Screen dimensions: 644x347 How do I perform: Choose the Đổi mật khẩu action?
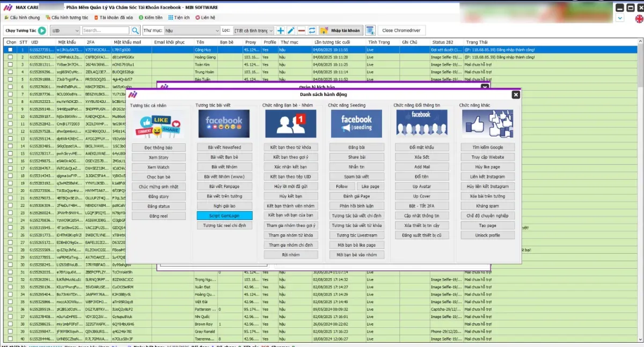click(422, 147)
